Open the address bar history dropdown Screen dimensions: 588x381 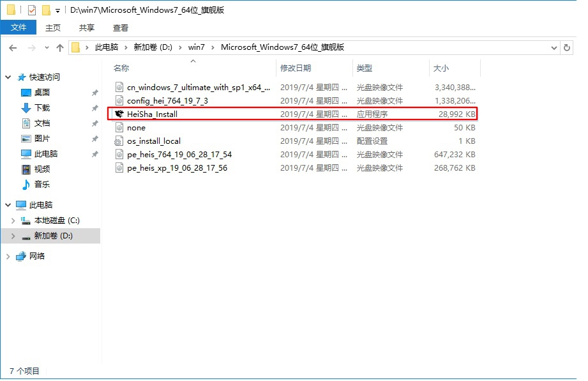[554, 47]
